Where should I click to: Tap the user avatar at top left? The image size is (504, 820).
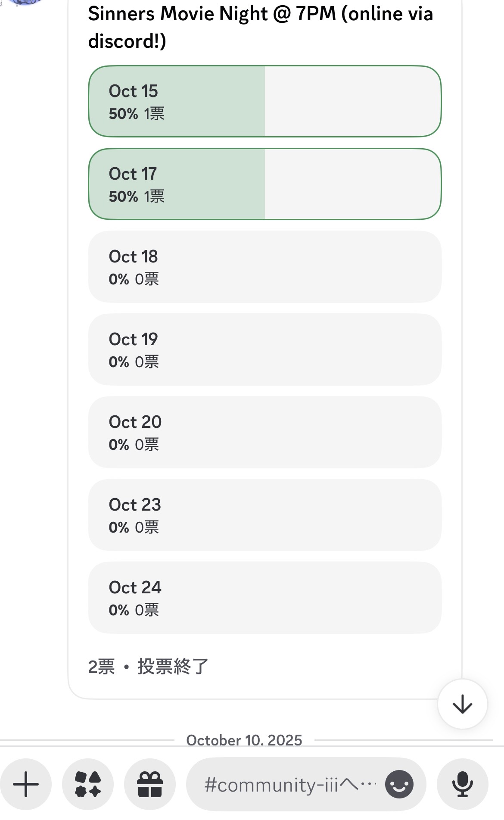point(24,3)
